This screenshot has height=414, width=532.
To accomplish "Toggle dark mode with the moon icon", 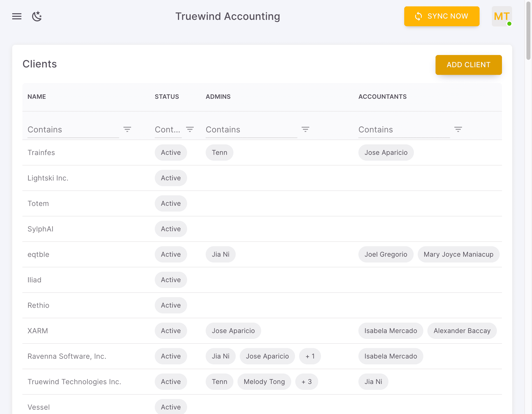I will coord(37,16).
